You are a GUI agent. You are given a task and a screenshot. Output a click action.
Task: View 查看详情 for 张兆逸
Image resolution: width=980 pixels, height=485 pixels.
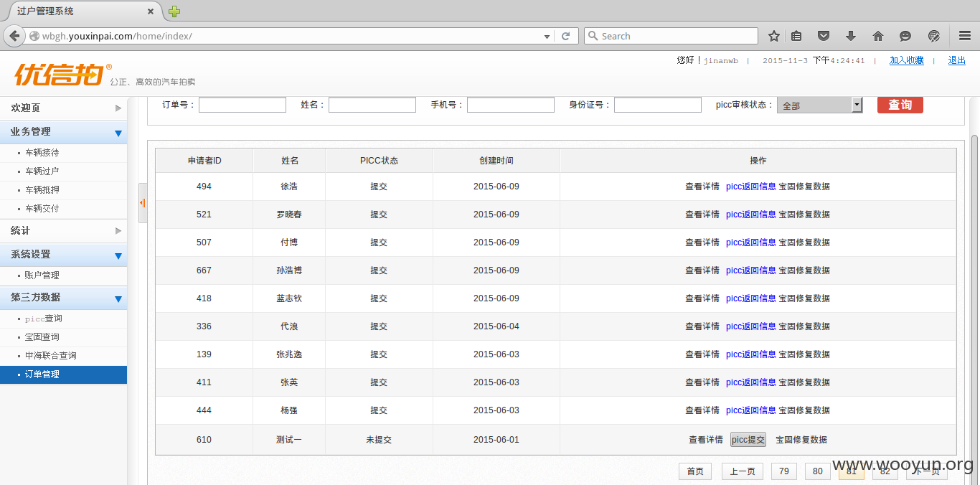(x=702, y=354)
